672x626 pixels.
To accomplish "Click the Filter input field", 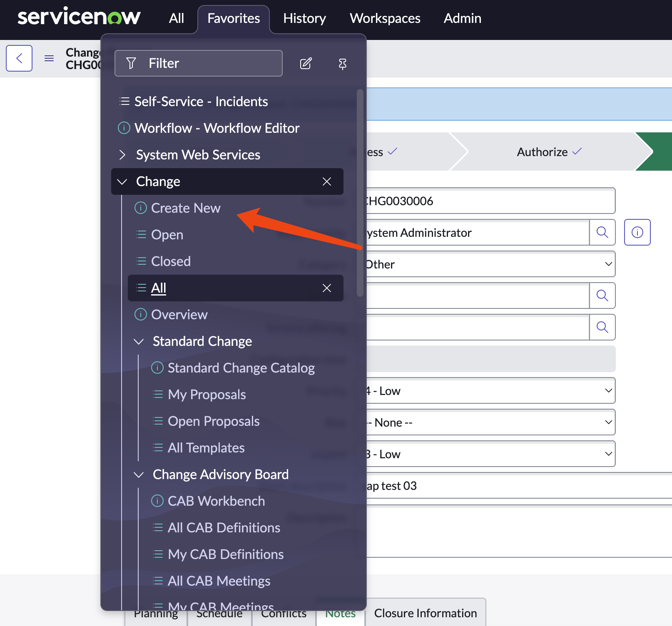I will 199,63.
